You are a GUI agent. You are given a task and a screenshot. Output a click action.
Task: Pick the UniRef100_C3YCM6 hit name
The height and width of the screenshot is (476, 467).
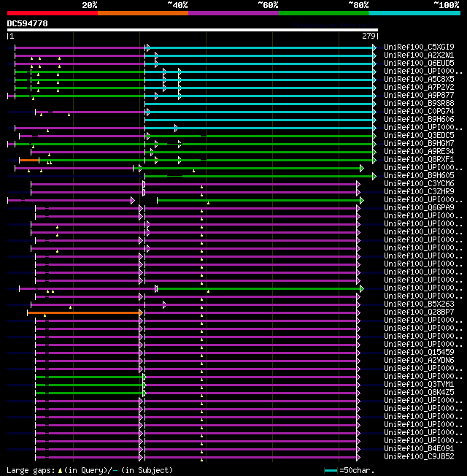click(x=419, y=184)
